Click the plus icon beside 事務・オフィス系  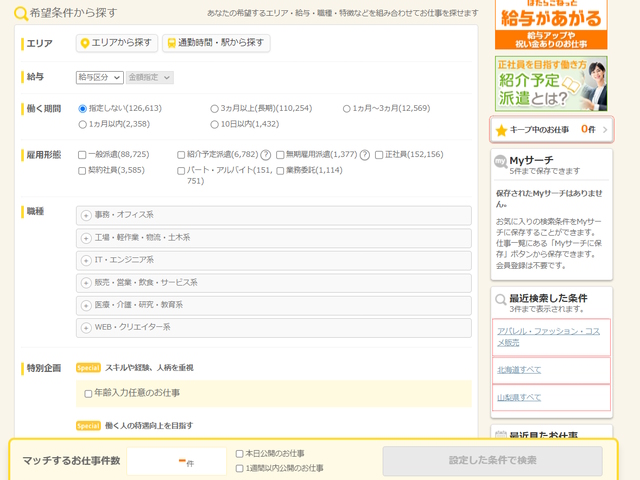(x=86, y=215)
